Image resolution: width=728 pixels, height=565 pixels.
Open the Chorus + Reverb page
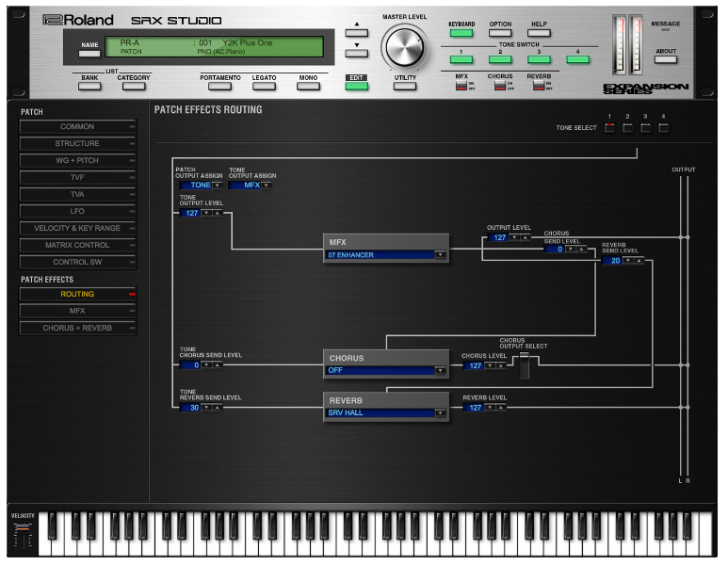click(77, 328)
